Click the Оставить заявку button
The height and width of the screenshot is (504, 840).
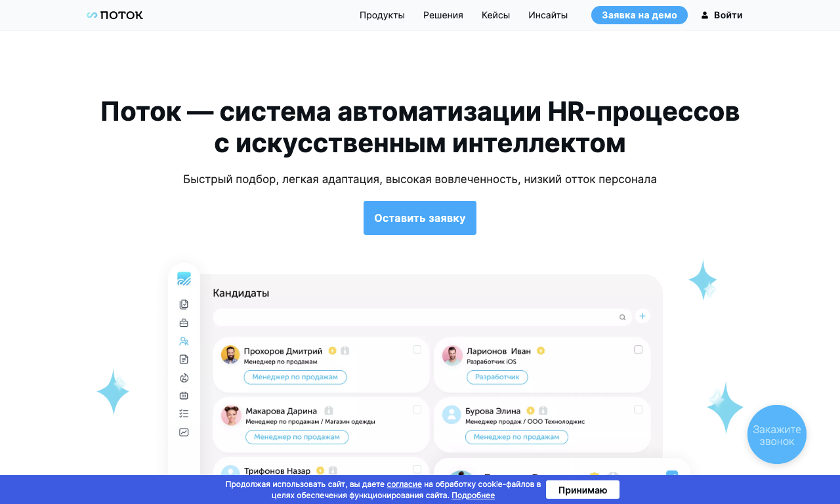point(420,218)
